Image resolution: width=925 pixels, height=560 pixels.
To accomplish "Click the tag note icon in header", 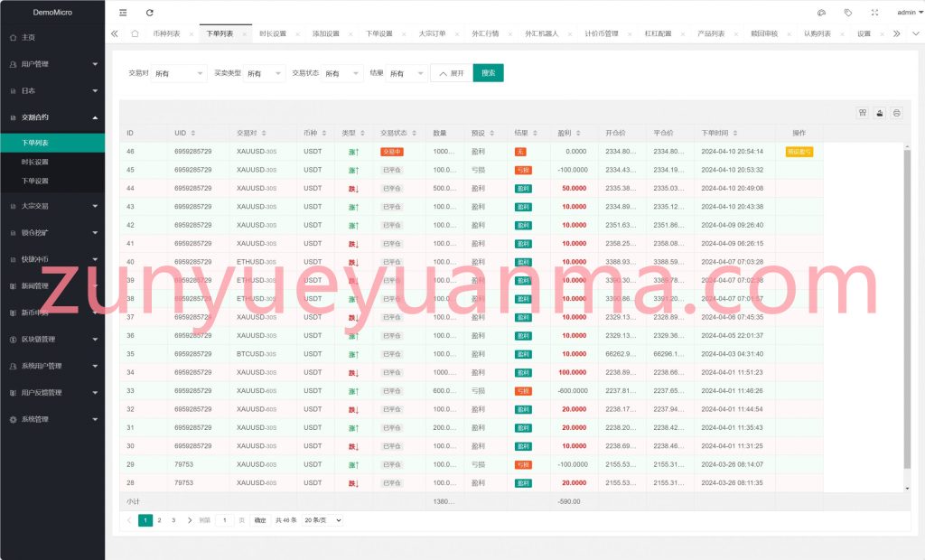I will coord(847,13).
